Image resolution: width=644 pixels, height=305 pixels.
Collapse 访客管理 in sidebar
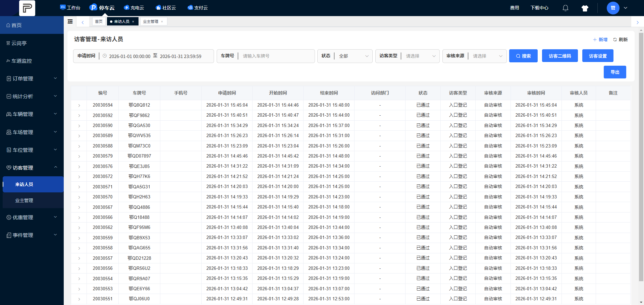pyautogui.click(x=32, y=168)
